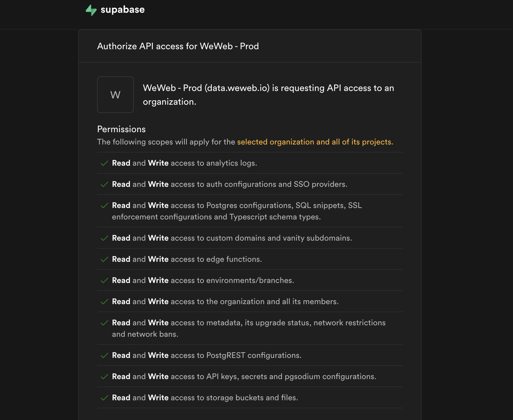Click the Supabase lightning bolt logo

(91, 10)
